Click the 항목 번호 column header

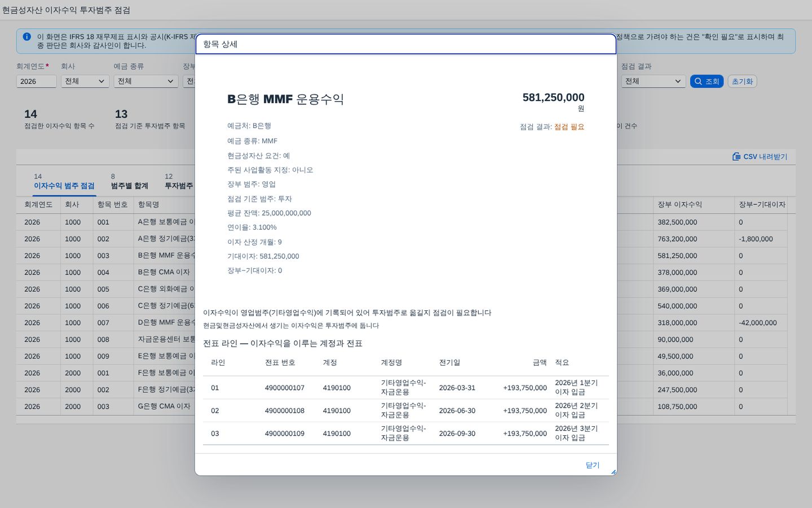(x=113, y=204)
